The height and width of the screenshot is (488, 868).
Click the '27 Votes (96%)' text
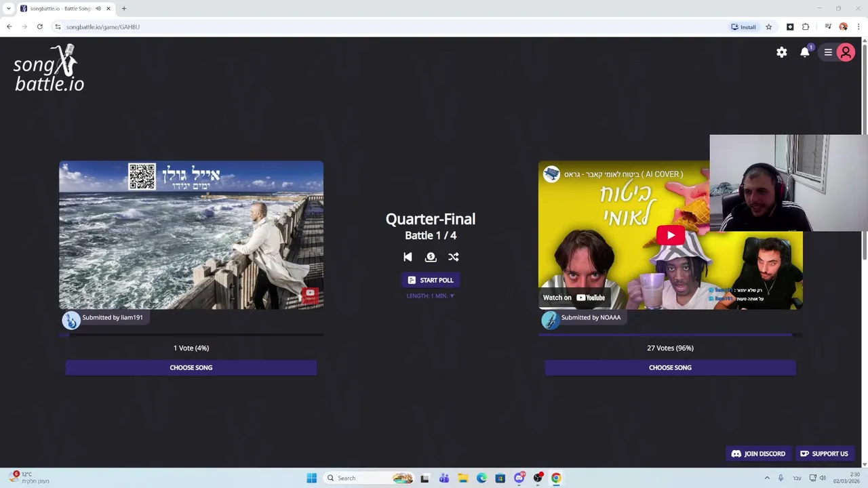670,348
